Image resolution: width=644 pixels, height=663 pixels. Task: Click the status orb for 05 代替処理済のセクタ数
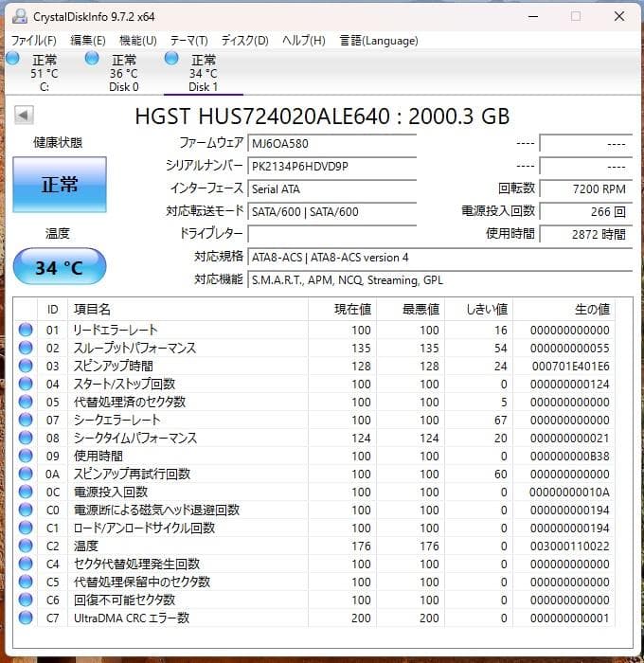pos(26,402)
